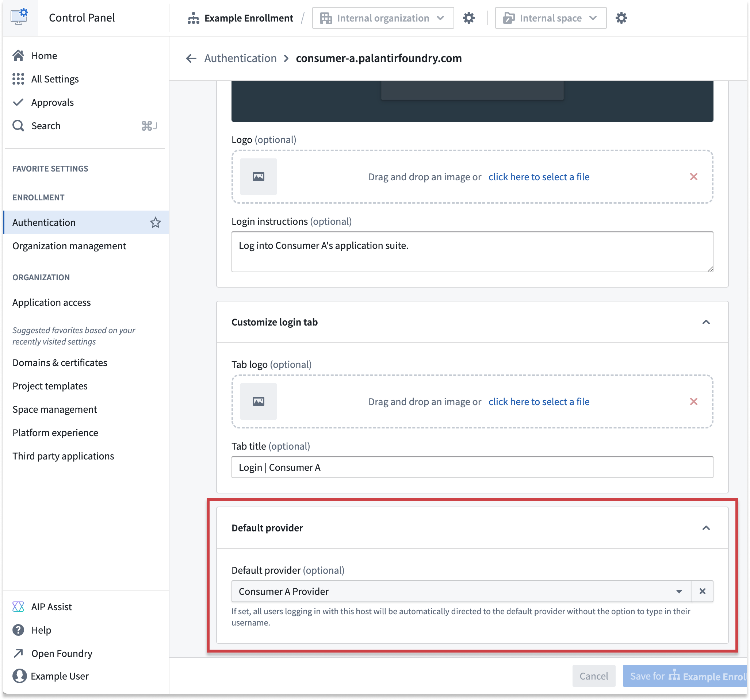
Task: Click the breadcrumb chevron separator
Action: pyautogui.click(x=286, y=58)
